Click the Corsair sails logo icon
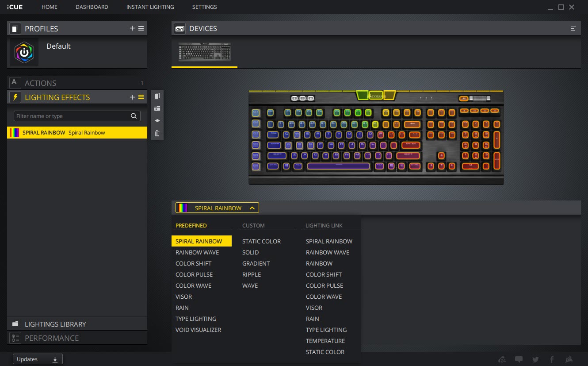Image resolution: width=588 pixels, height=366 pixels. coord(570,359)
